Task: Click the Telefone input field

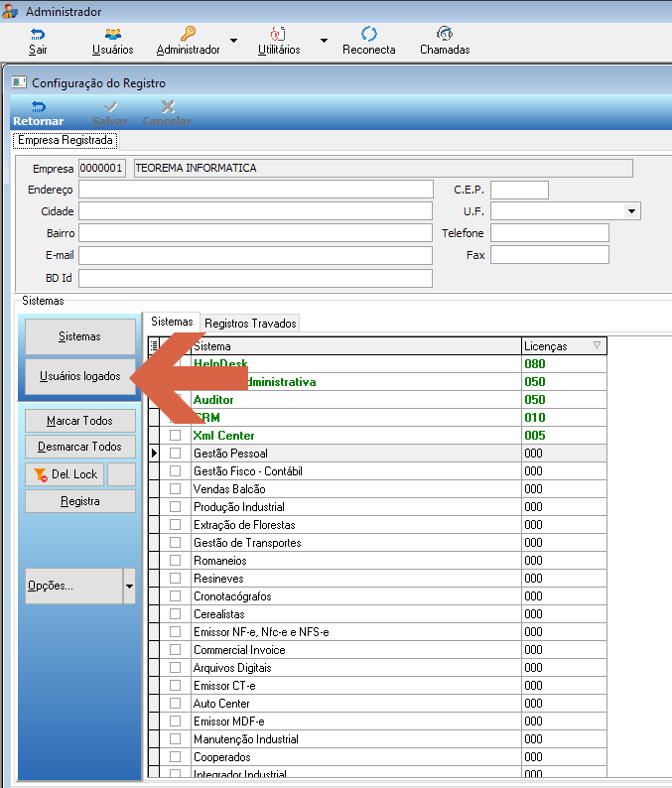Action: [x=550, y=233]
